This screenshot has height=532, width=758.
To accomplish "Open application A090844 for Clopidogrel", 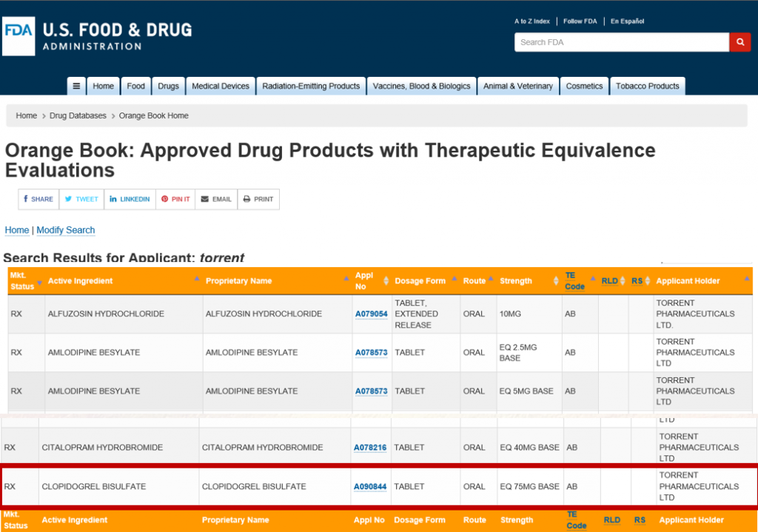I will (x=370, y=486).
